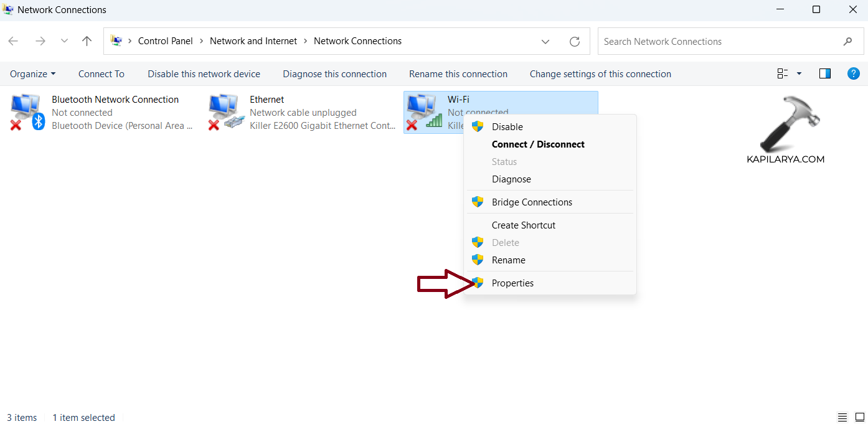Image resolution: width=868 pixels, height=424 pixels.
Task: Expand the address bar history dropdown
Action: point(545,42)
